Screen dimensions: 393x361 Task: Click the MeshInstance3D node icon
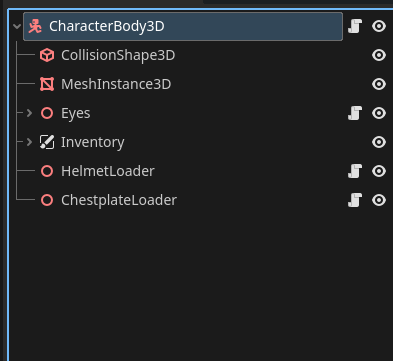[47, 84]
